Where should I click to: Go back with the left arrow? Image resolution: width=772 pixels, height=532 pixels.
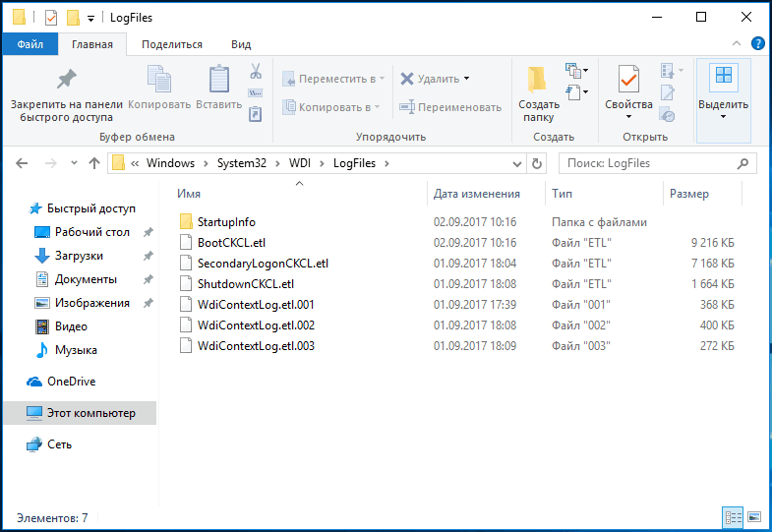[x=22, y=163]
